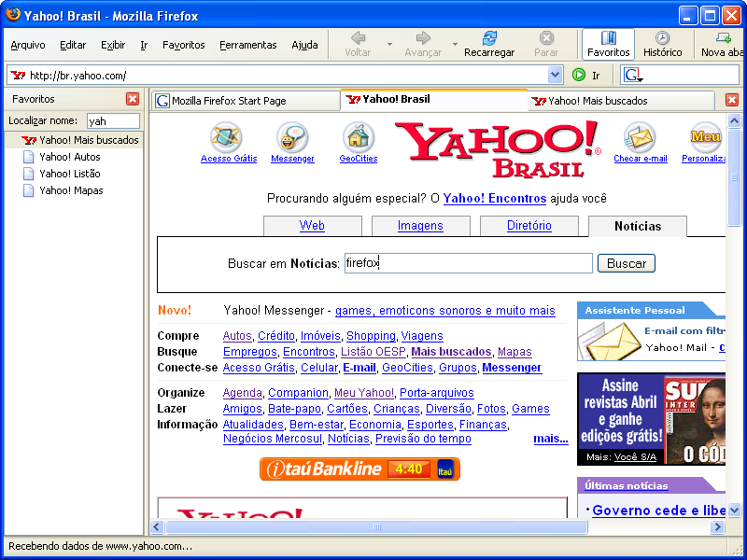Open the Ajuda menu
The height and width of the screenshot is (560, 747).
pos(305,45)
